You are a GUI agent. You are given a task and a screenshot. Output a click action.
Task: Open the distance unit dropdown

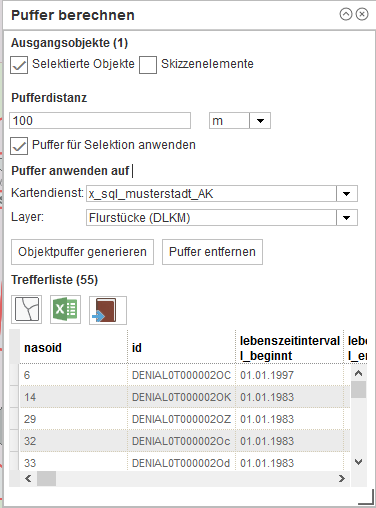click(260, 121)
